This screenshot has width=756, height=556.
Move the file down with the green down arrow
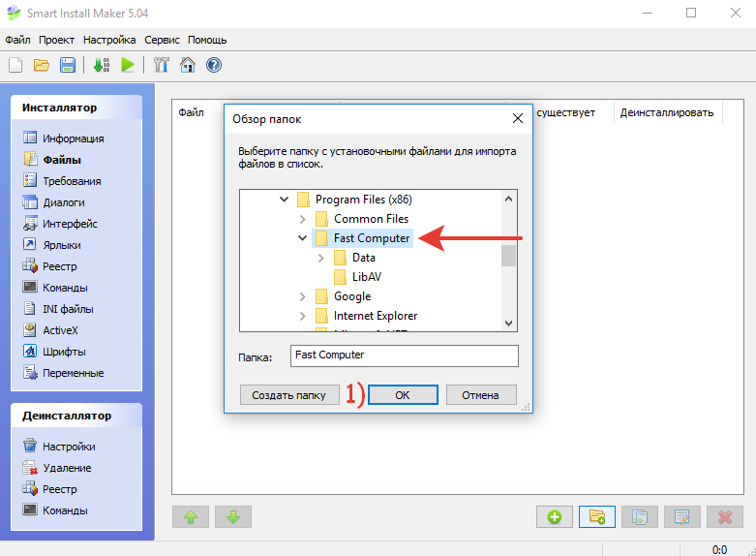point(233,517)
